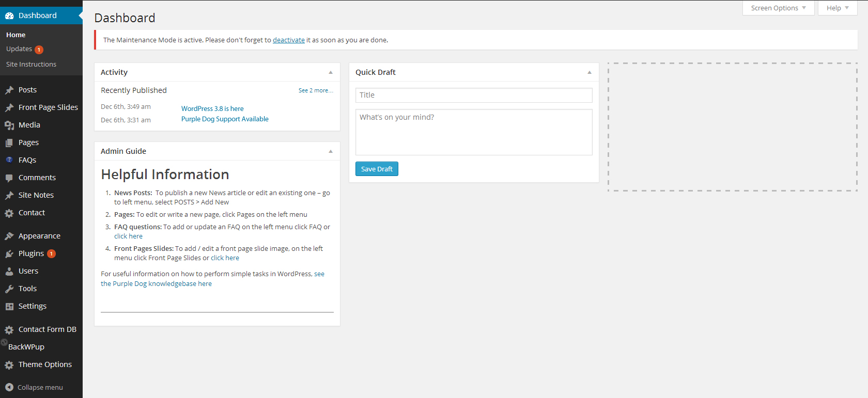
Task: Click the Dec 6th, 3:31 am timestamp
Action: tap(126, 120)
